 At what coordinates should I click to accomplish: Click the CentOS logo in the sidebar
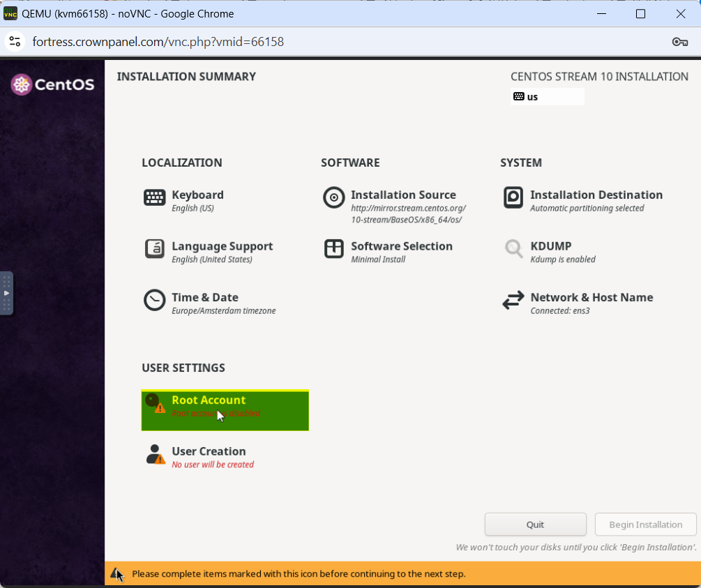pos(53,84)
